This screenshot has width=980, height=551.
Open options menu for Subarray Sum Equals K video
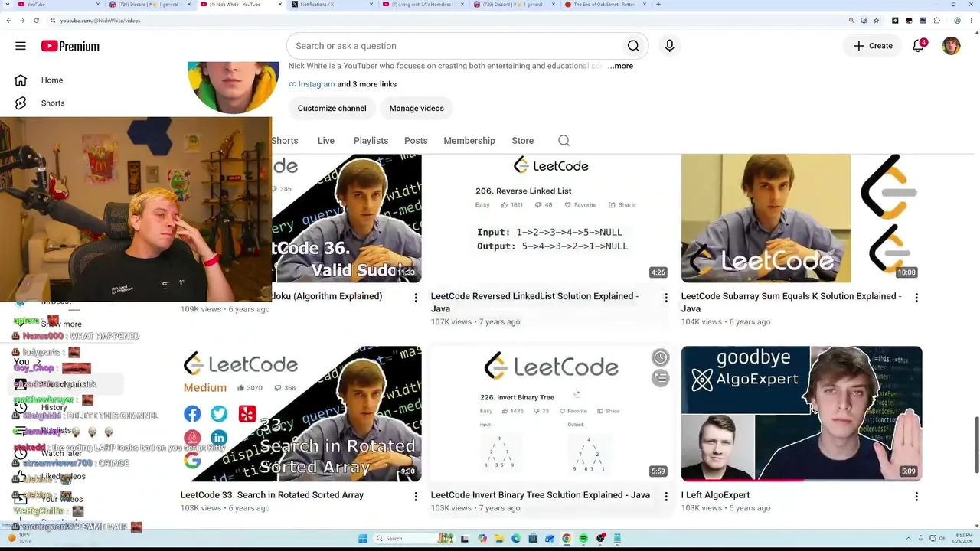916,297
